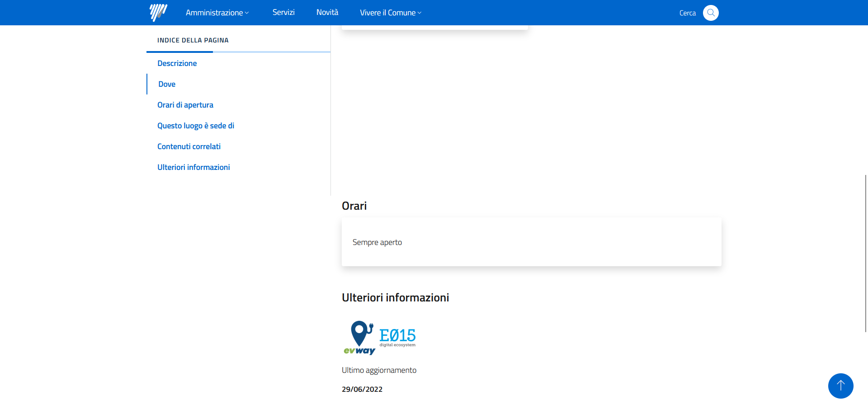Image resolution: width=868 pixels, height=409 pixels.
Task: Open the Servizi menu item
Action: coord(283,13)
